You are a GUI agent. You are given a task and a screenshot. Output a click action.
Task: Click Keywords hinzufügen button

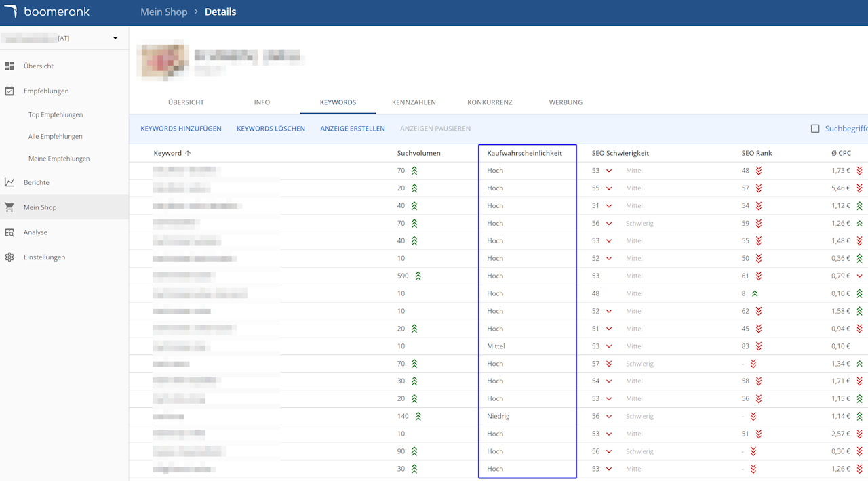(181, 129)
